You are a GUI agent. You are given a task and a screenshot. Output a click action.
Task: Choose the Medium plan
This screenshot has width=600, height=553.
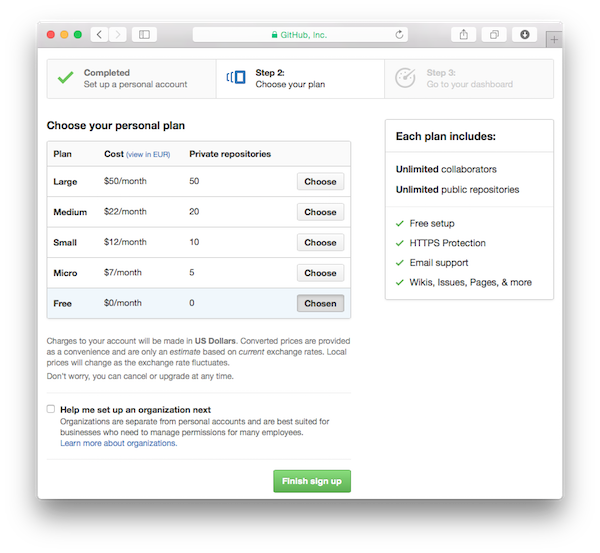click(320, 212)
